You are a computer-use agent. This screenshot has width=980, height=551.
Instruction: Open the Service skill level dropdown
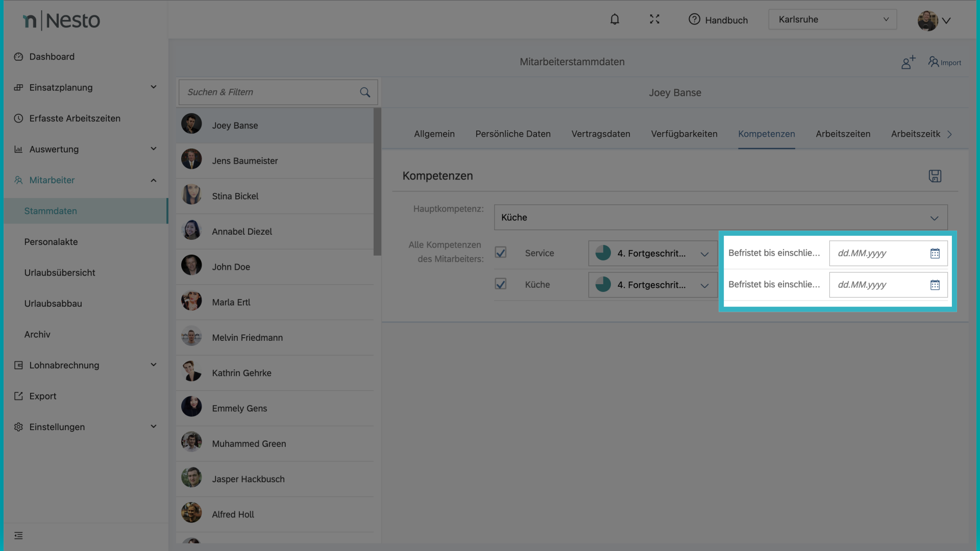pos(652,254)
